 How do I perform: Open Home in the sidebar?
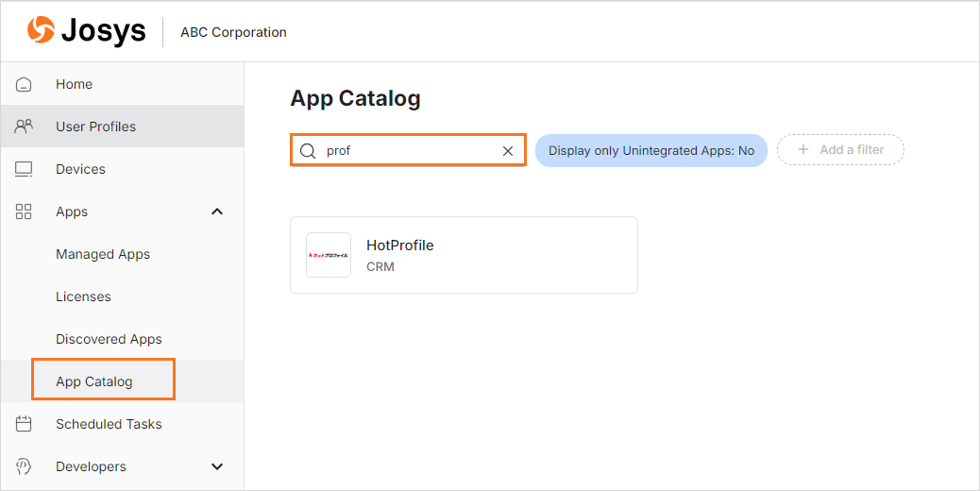(123, 84)
